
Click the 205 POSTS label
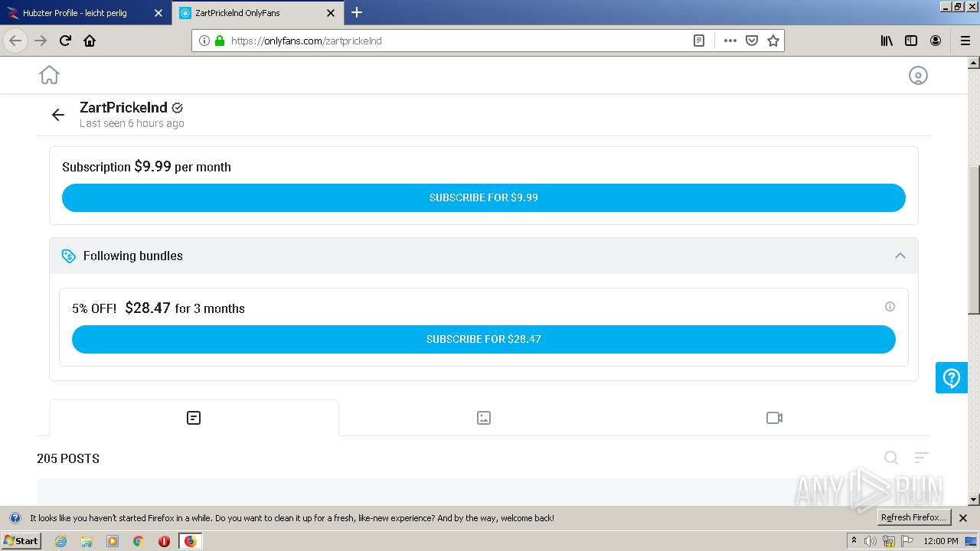click(x=68, y=458)
